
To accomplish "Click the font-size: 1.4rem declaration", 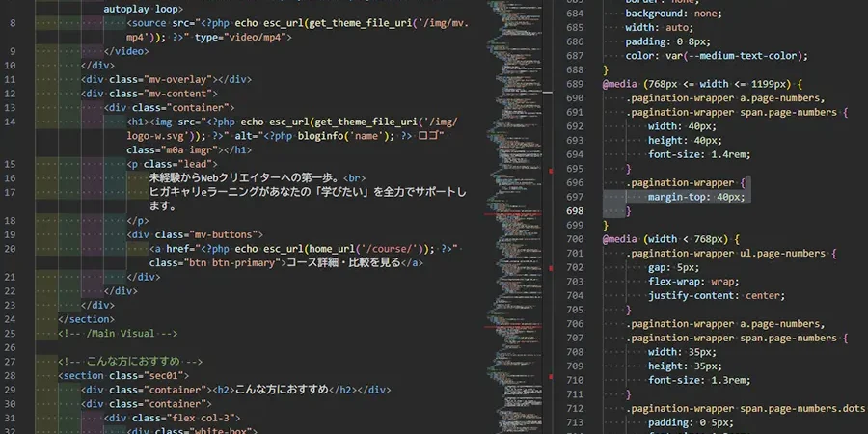I will (x=700, y=154).
